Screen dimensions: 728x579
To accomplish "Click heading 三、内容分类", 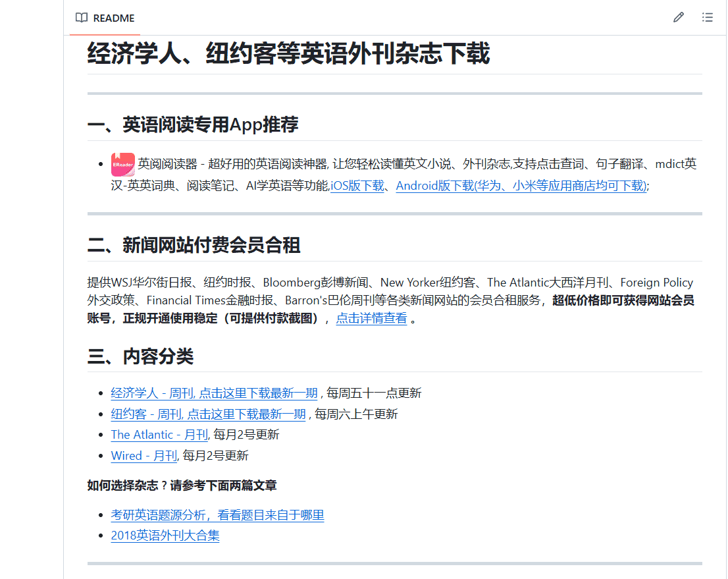I will tap(140, 356).
